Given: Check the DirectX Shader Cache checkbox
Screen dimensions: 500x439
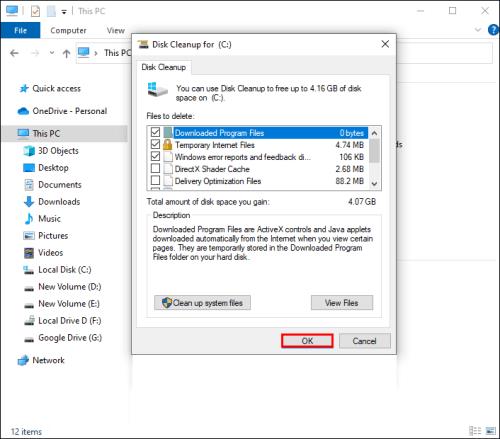Looking at the screenshot, I should pos(155,168).
